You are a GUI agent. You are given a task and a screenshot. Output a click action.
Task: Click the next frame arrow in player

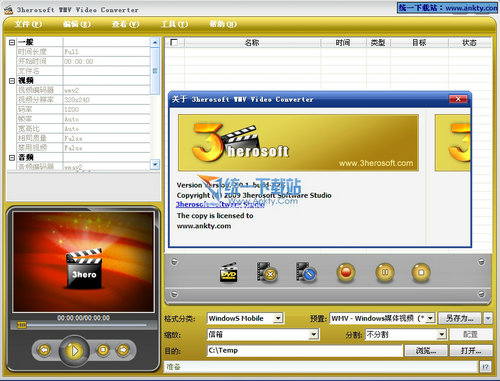point(123,350)
